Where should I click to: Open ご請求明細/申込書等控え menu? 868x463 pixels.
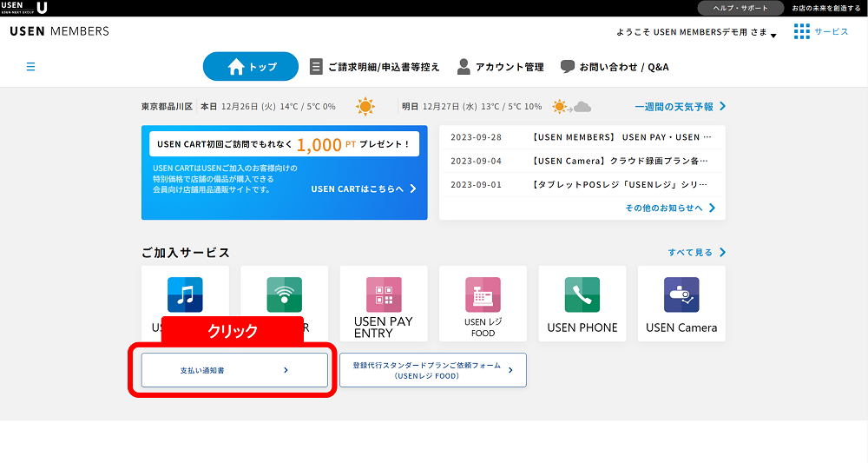pos(375,67)
